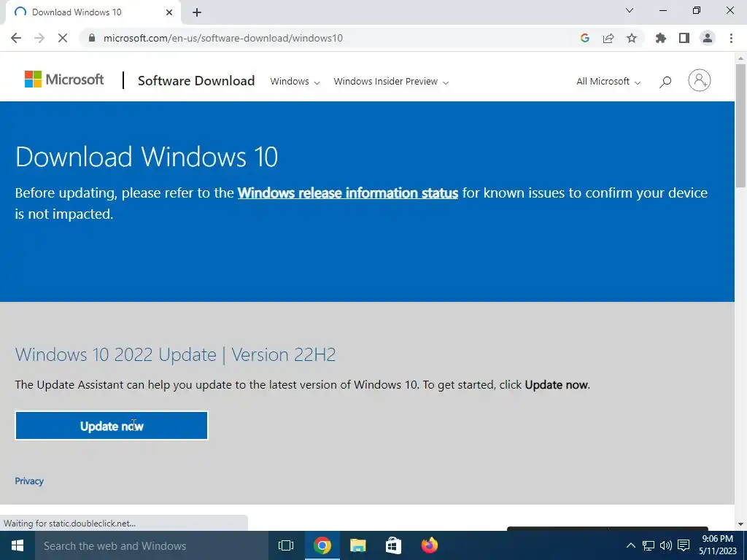Click the Update now button
The image size is (747, 560).
pos(112,426)
